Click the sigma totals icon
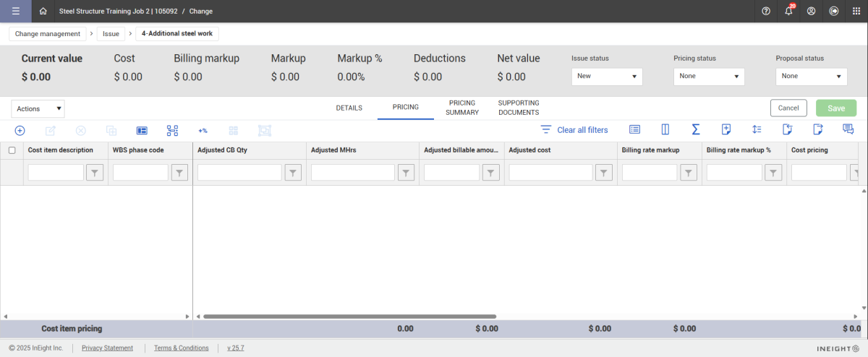 [x=695, y=129]
